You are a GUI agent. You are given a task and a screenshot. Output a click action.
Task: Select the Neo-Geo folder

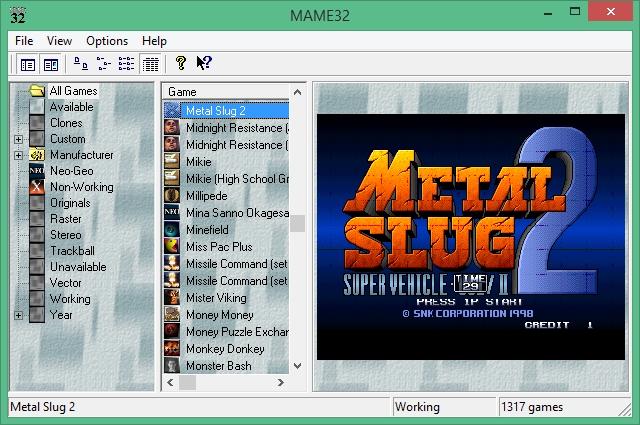click(x=71, y=171)
